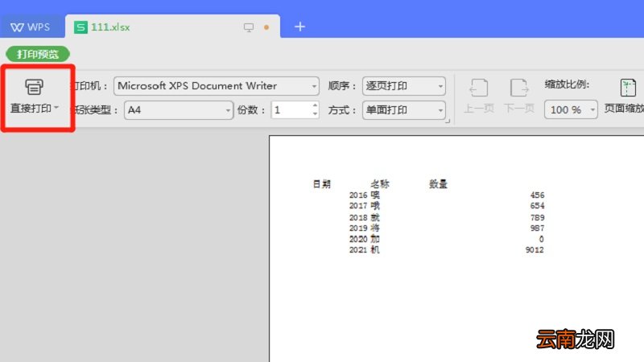
Task: Click the orange unsaved dot on tab
Action: [x=266, y=27]
